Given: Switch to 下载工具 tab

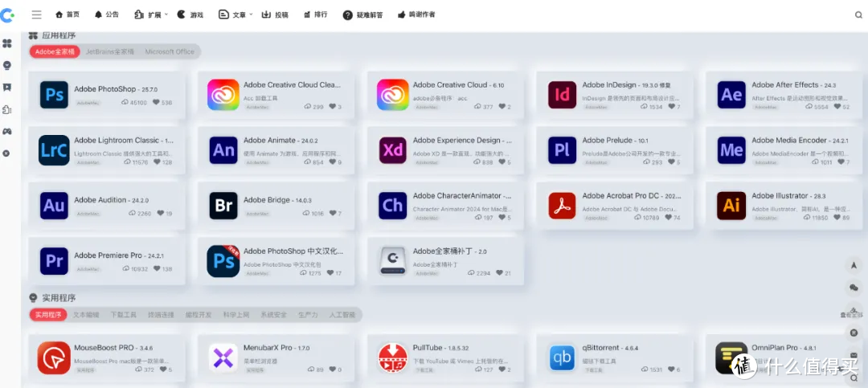Looking at the screenshot, I should point(123,315).
